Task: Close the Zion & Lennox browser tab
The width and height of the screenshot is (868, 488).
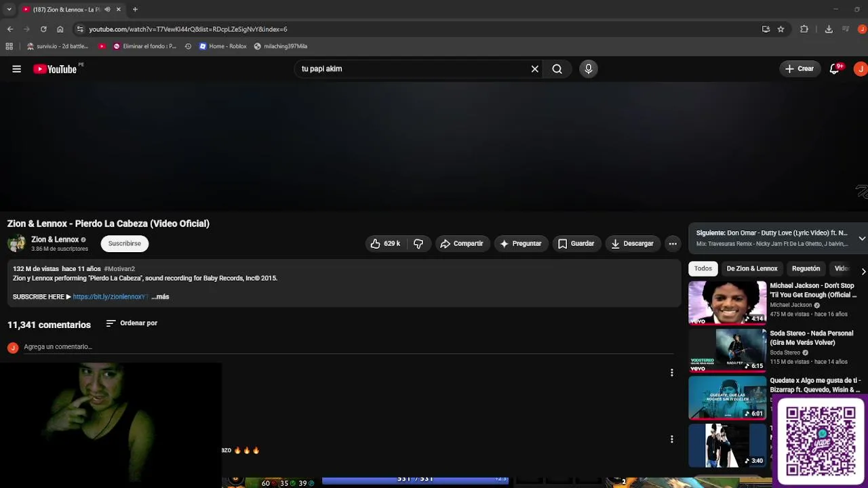Action: point(118,9)
